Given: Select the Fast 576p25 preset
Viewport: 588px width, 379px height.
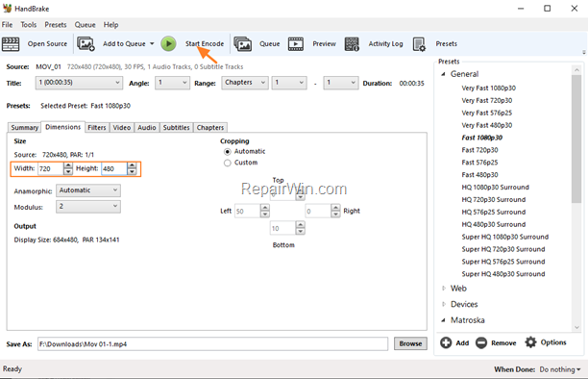Looking at the screenshot, I should pyautogui.click(x=479, y=163).
